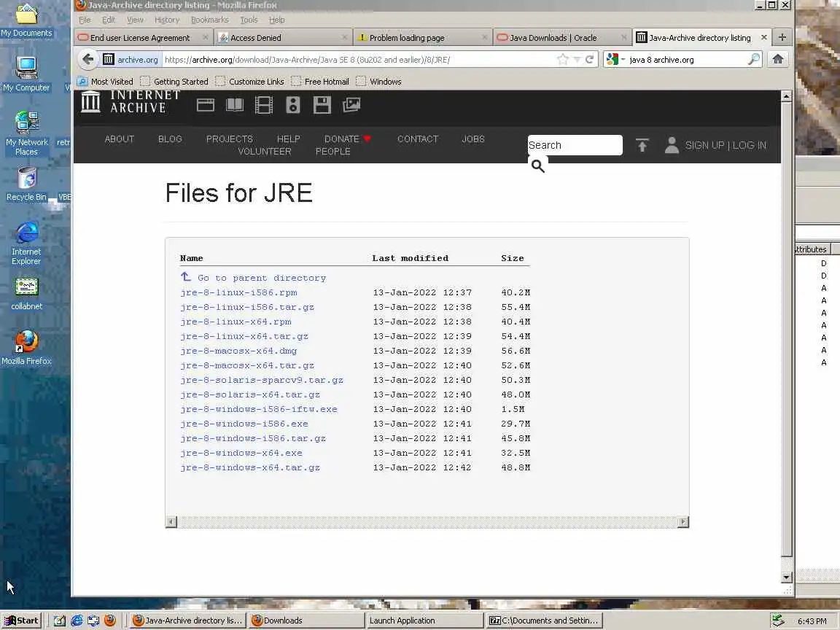
Task: Click Firefox quick launch icon in taskbar
Action: (110, 621)
